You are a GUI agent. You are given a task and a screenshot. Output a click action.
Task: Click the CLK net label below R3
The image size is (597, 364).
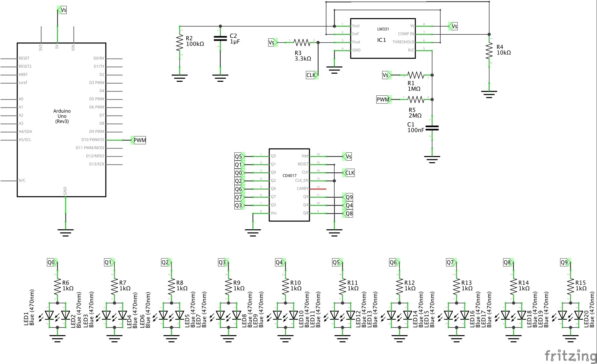[312, 75]
